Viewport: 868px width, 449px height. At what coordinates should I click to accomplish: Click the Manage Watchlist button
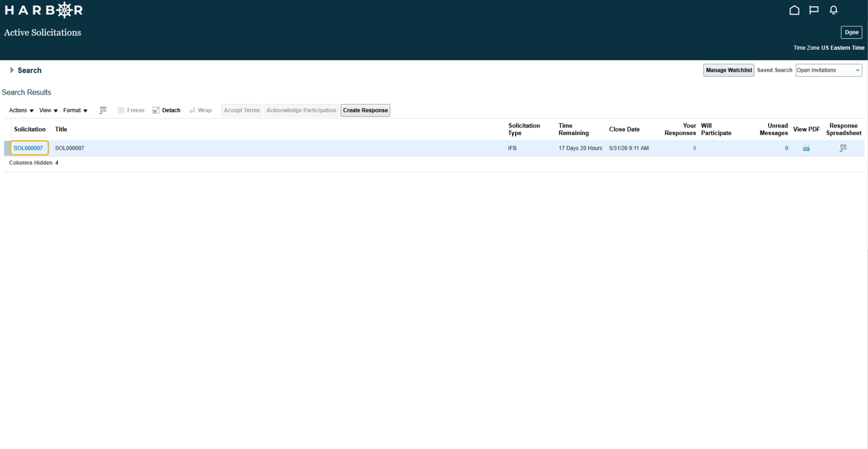729,70
